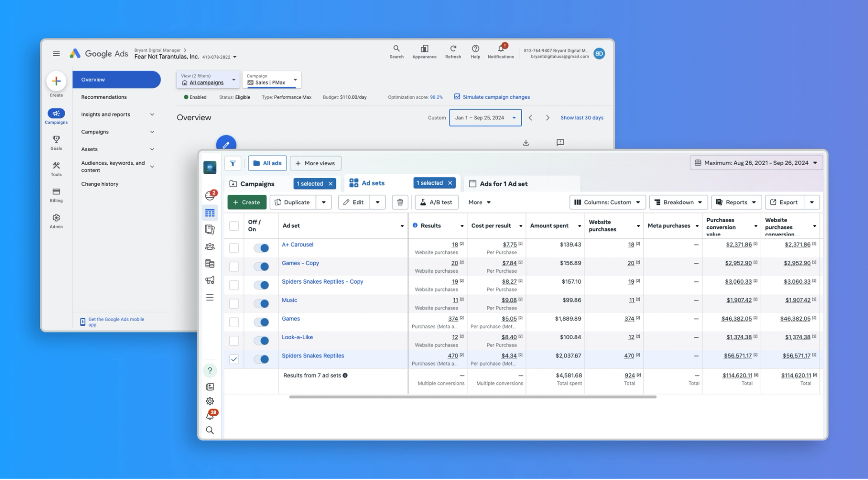Open Admin gear in Google Ads sidebar
This screenshot has height=480, width=868.
click(x=56, y=221)
